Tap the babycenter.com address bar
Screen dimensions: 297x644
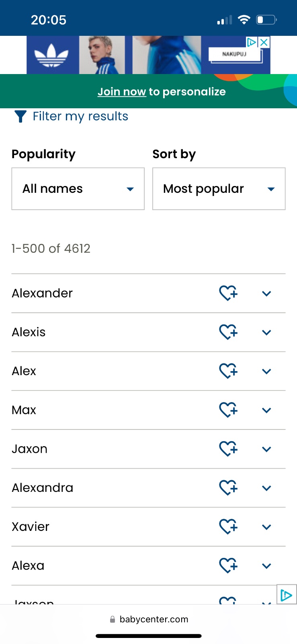[149, 619]
